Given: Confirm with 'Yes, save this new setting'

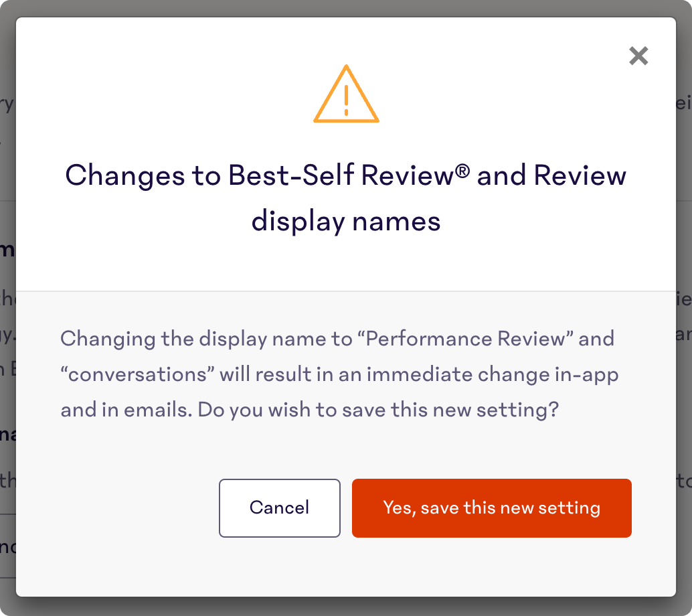Looking at the screenshot, I should tap(492, 508).
